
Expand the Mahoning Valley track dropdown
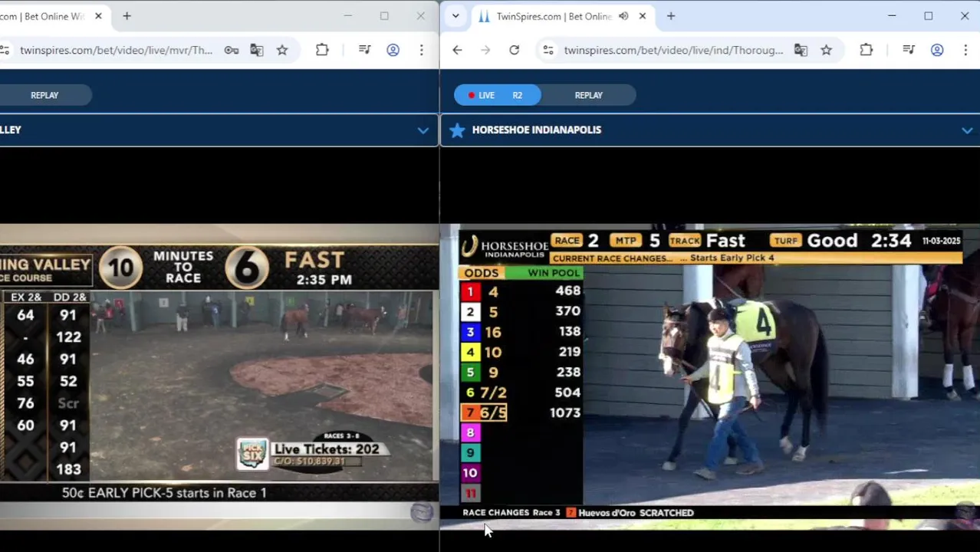pos(423,130)
